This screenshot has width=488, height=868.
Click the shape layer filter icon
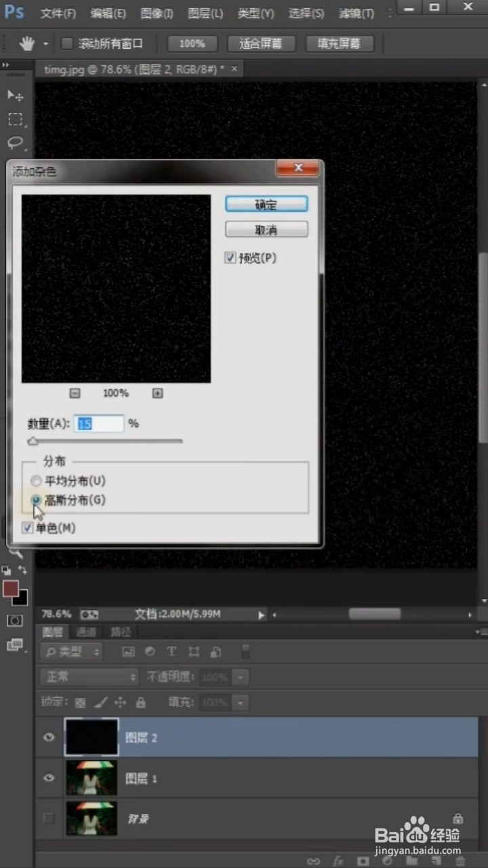click(x=194, y=652)
